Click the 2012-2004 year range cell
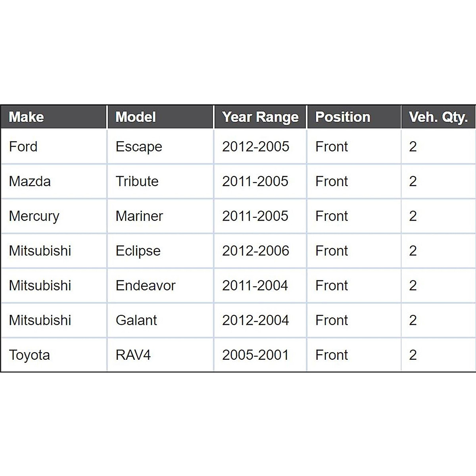The height and width of the screenshot is (476, 476). tap(255, 320)
